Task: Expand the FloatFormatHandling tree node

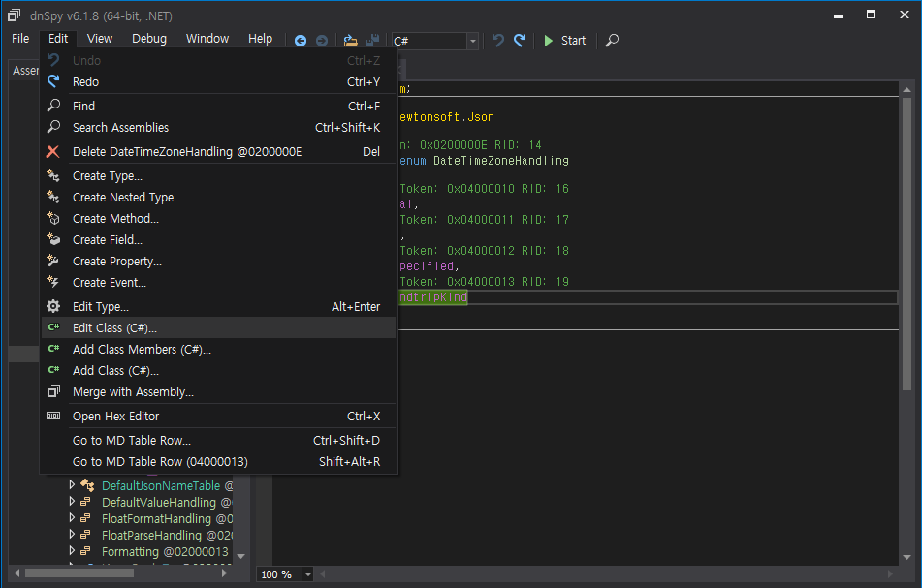Action: coord(72,517)
